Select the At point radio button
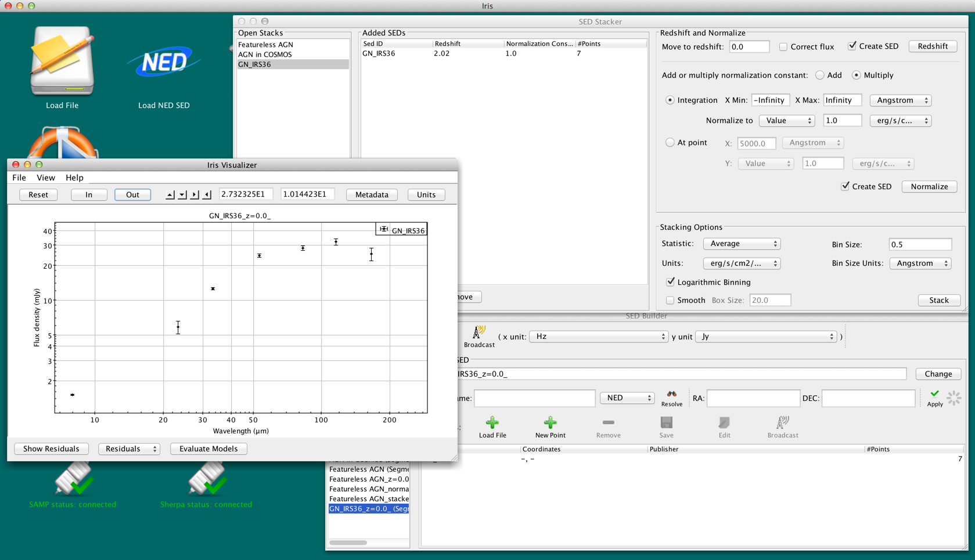Image resolution: width=975 pixels, height=560 pixels. coord(670,142)
